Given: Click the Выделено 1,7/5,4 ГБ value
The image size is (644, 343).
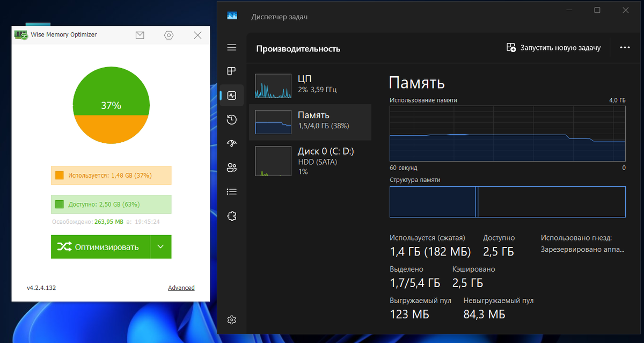Looking at the screenshot, I should coord(415,283).
